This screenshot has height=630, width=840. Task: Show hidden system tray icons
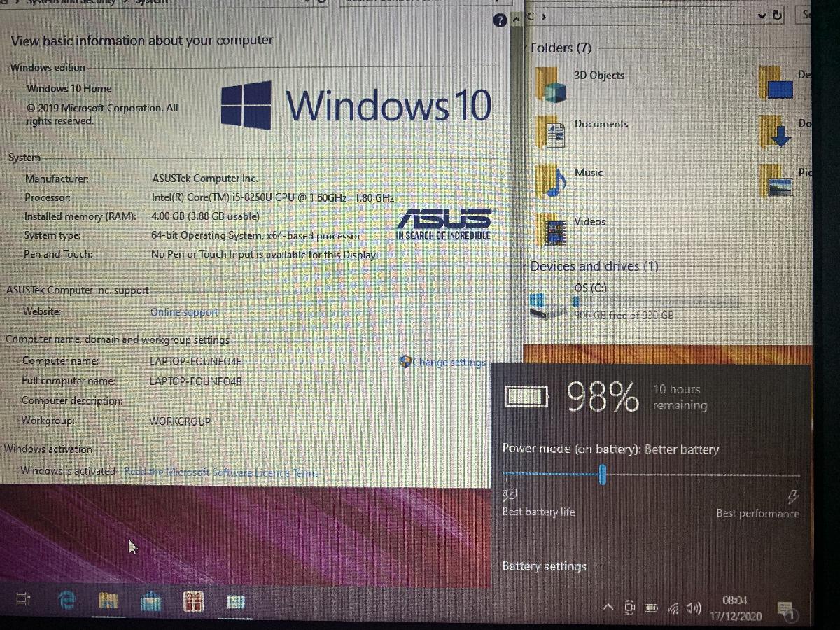tap(608, 607)
